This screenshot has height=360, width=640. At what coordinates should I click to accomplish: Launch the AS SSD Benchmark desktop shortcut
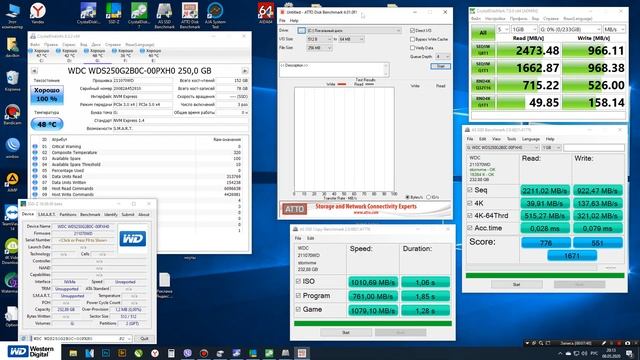[x=164, y=16]
